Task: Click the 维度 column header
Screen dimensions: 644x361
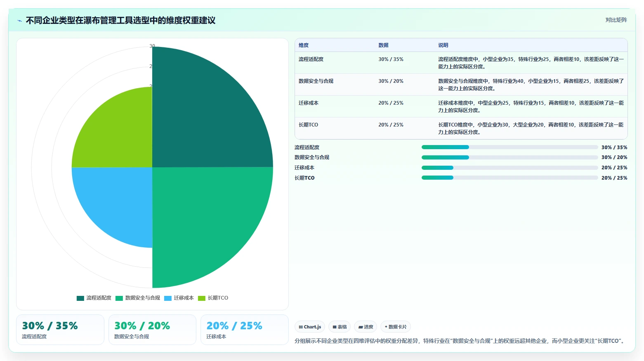Action: (304, 45)
